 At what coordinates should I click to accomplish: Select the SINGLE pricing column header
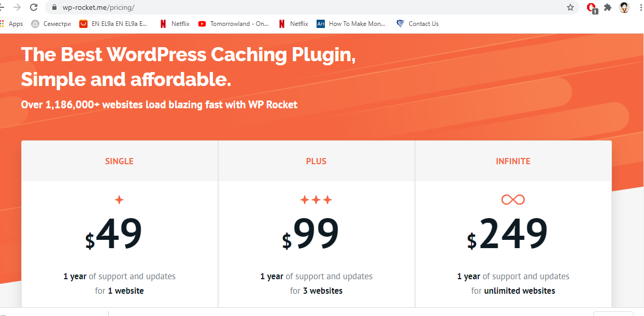point(119,161)
